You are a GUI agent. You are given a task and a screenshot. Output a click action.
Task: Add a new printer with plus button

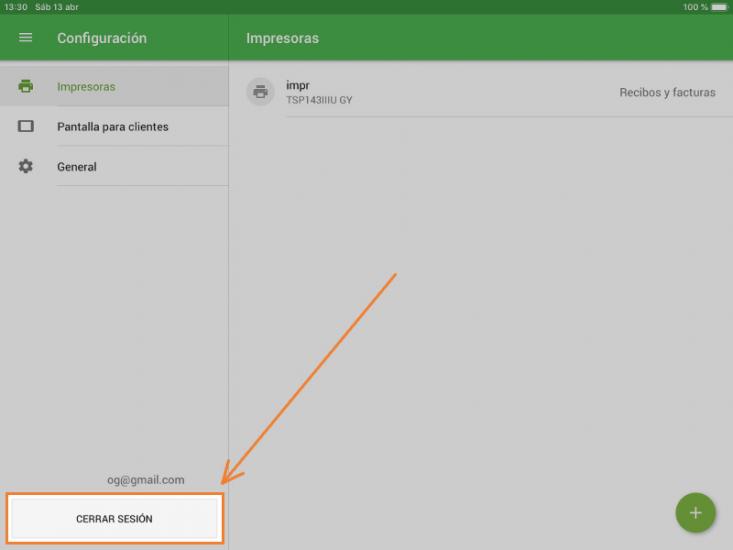click(695, 513)
